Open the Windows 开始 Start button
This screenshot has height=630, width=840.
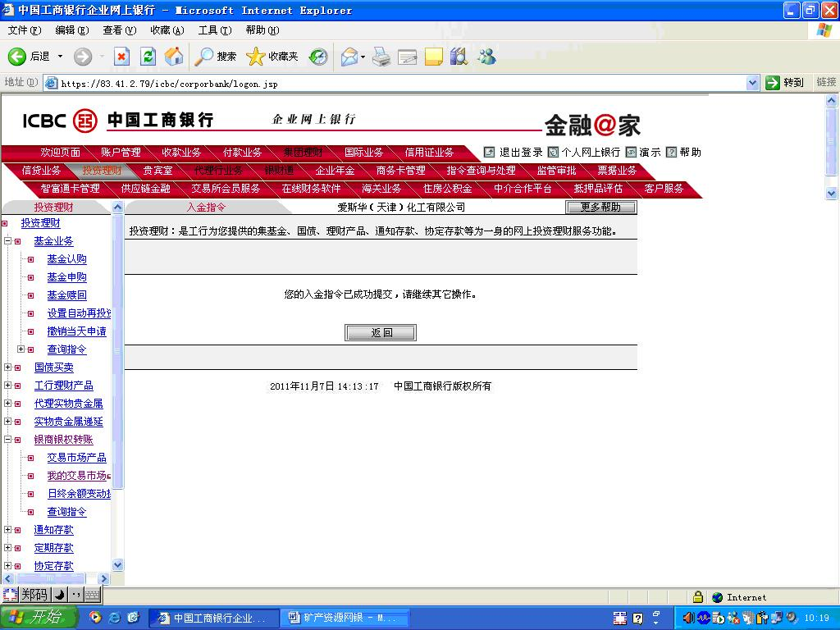point(39,618)
